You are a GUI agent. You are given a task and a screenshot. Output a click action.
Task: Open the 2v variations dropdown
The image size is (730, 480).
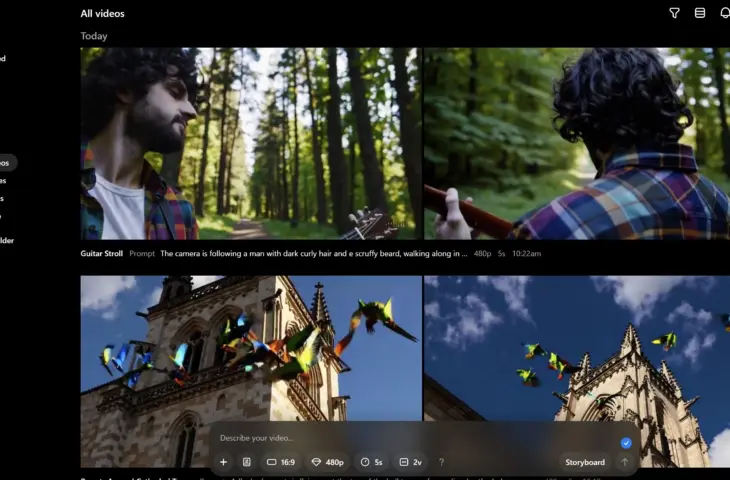[x=410, y=462]
